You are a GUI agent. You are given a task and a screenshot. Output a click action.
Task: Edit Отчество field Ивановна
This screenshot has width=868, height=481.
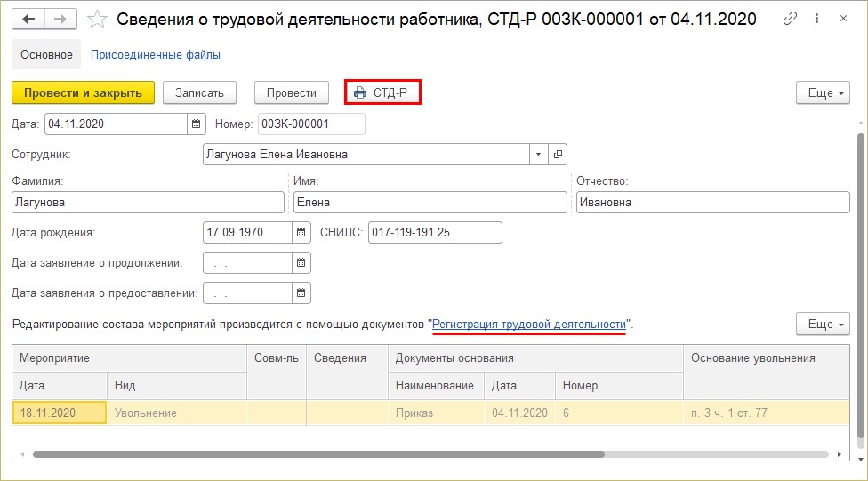[713, 203]
